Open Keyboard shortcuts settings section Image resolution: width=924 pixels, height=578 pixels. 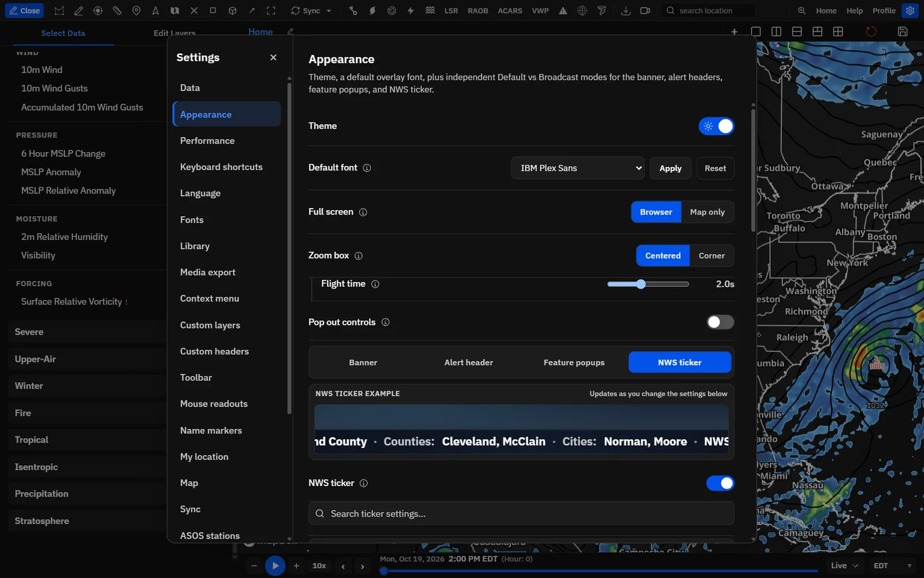pos(226,167)
